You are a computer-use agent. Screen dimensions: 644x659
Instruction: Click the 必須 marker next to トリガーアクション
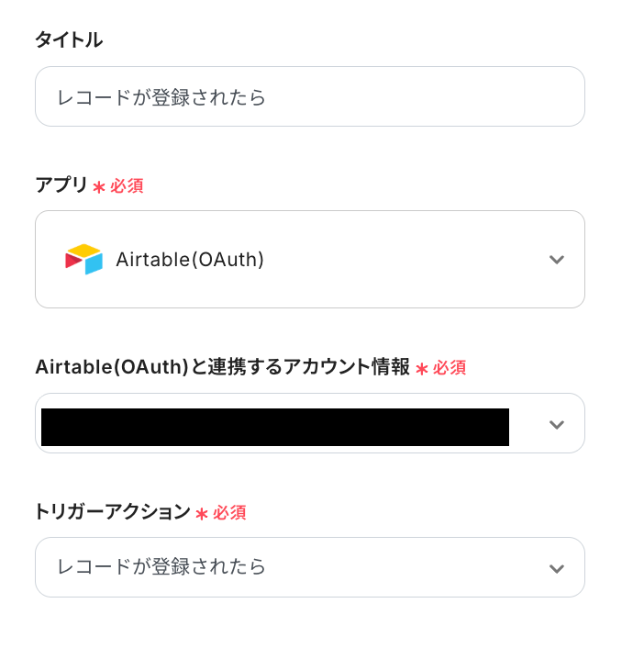pyautogui.click(x=229, y=513)
